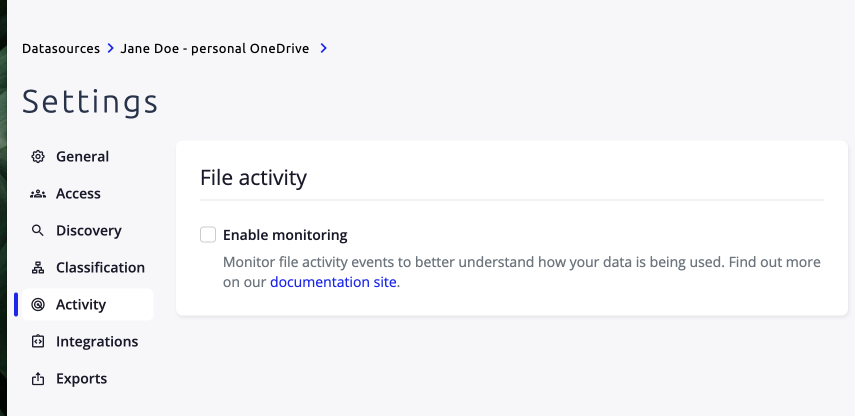Viewport: 855px width, 416px height.
Task: Navigate to Datasources breadcrumb link
Action: click(61, 49)
